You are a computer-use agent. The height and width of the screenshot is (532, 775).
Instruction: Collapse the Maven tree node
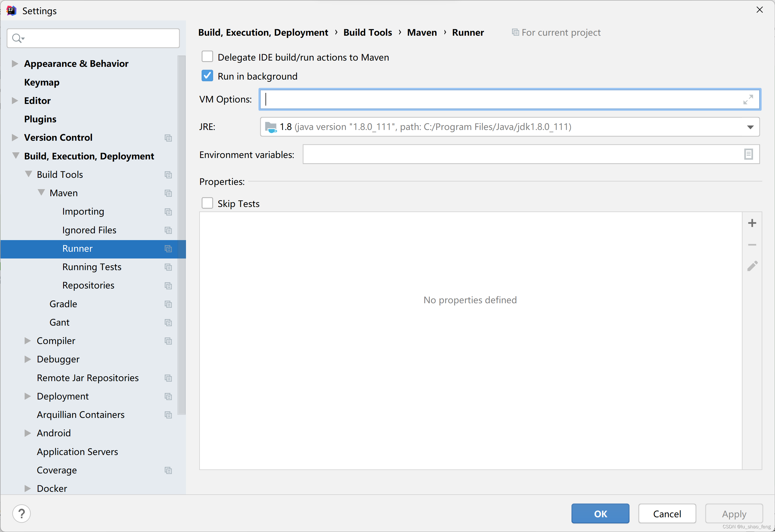pos(41,193)
